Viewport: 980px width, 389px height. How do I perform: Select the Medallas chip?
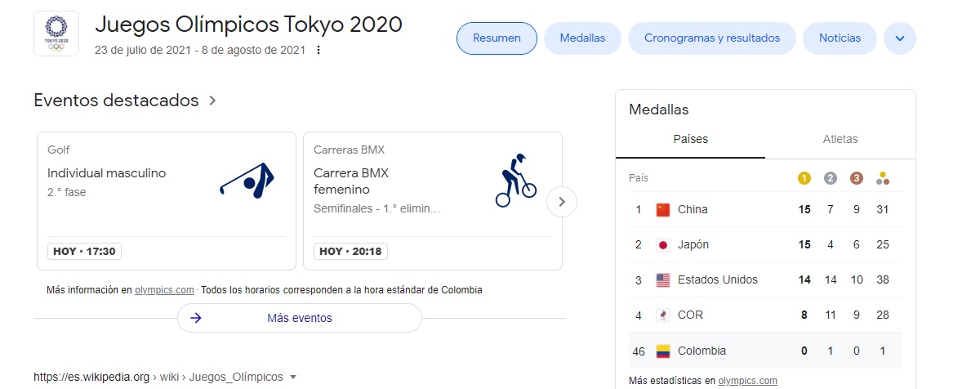pos(582,38)
